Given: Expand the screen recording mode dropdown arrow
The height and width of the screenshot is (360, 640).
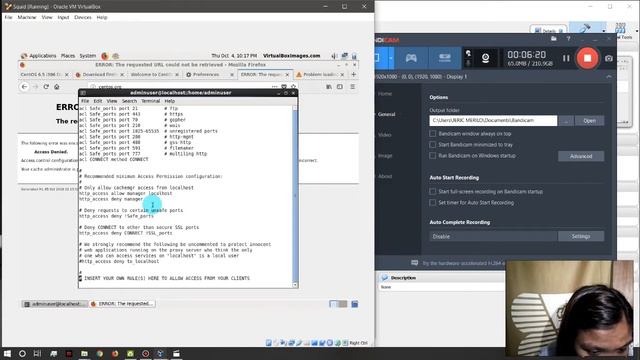Looking at the screenshot, I should (x=391, y=58).
